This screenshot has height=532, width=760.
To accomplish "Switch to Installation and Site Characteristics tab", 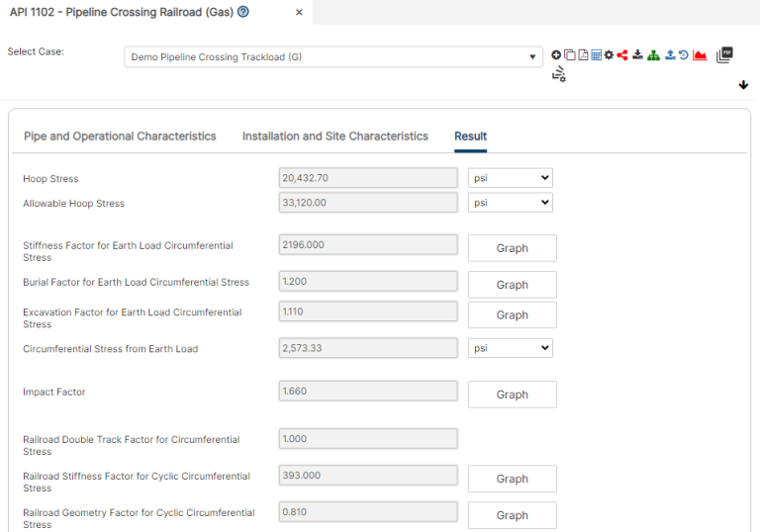I will (x=334, y=136).
